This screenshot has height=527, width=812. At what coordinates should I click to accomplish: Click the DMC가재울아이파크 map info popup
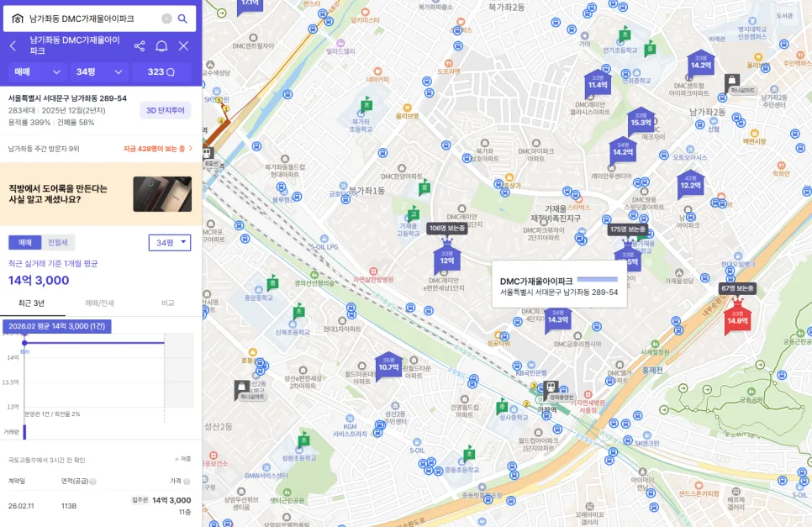559,285
